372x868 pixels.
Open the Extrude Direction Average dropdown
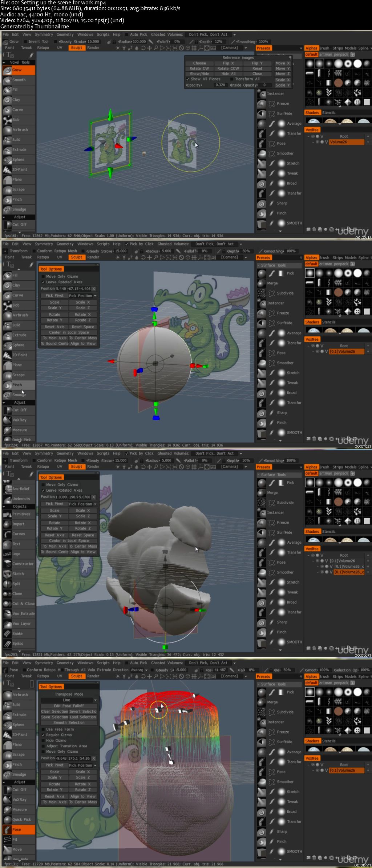tap(139, 670)
